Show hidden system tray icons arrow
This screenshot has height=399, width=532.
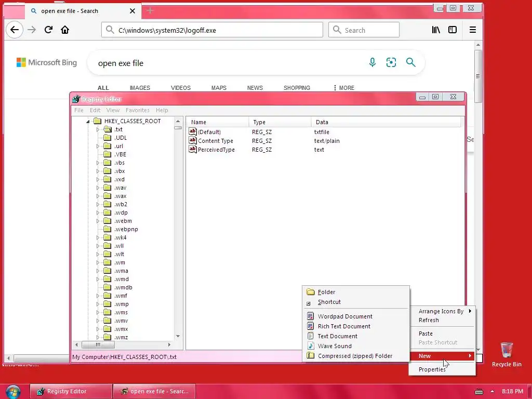click(492, 392)
